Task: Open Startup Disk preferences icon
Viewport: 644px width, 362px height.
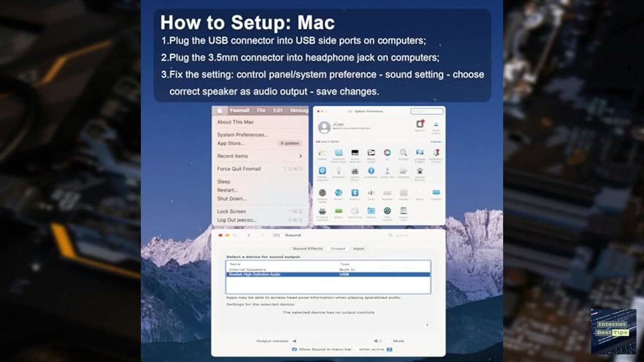Action: pyautogui.click(x=404, y=211)
